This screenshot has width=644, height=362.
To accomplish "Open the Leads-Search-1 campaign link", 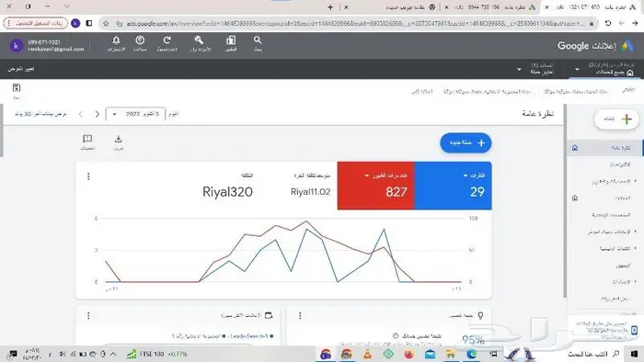I will point(249,336).
